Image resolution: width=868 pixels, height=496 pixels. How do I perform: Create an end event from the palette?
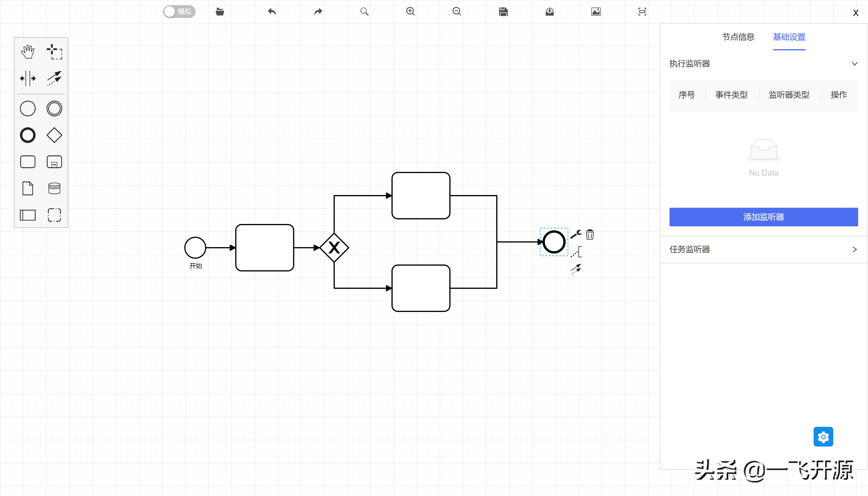coord(27,135)
